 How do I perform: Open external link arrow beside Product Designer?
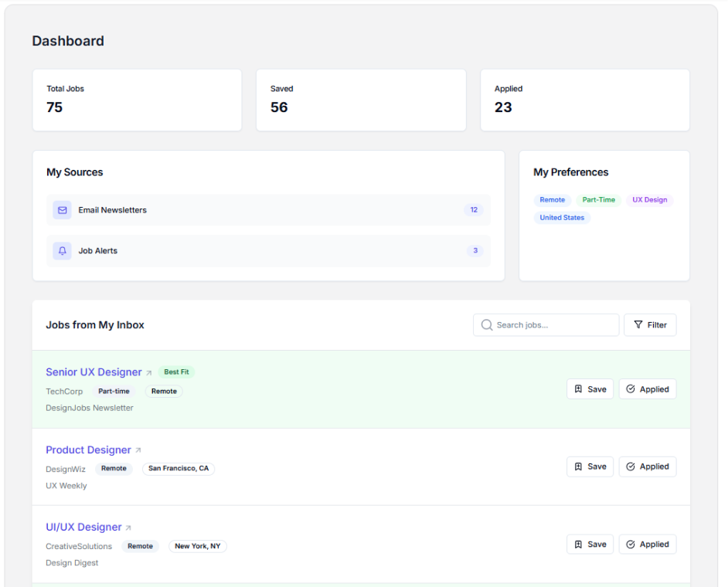[138, 450]
